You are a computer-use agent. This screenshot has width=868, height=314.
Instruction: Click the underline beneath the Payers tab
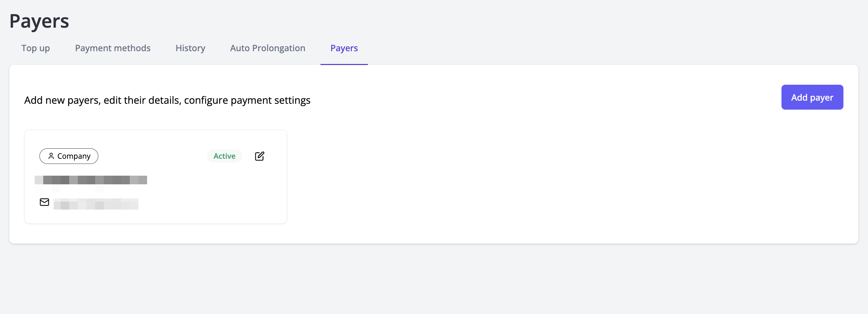pyautogui.click(x=344, y=64)
